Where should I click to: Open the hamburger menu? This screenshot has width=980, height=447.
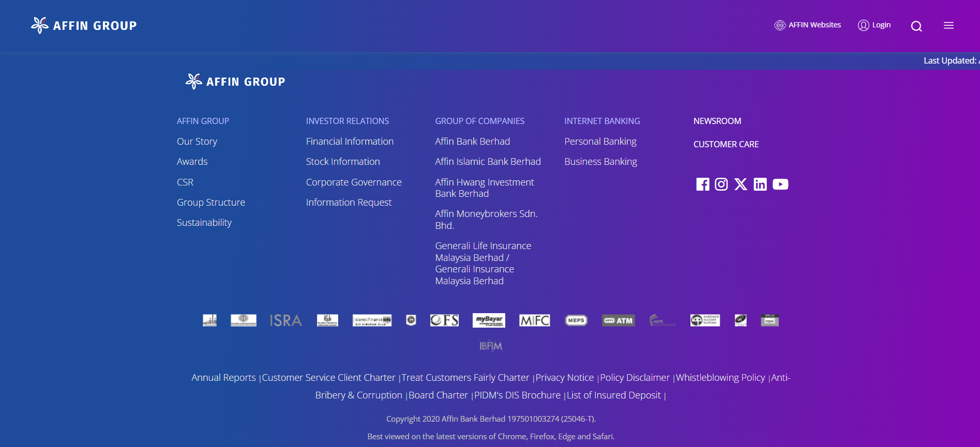pos(948,25)
